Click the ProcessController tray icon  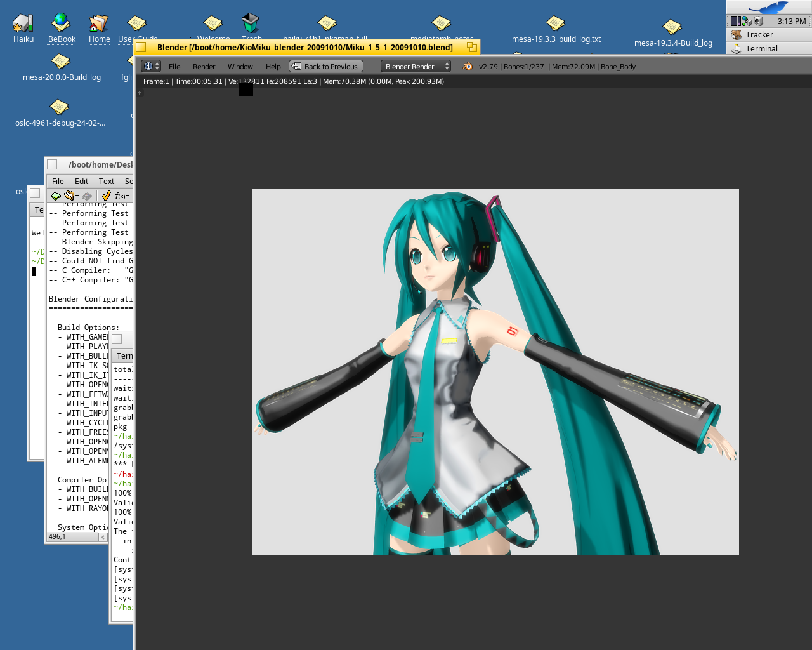click(x=735, y=21)
